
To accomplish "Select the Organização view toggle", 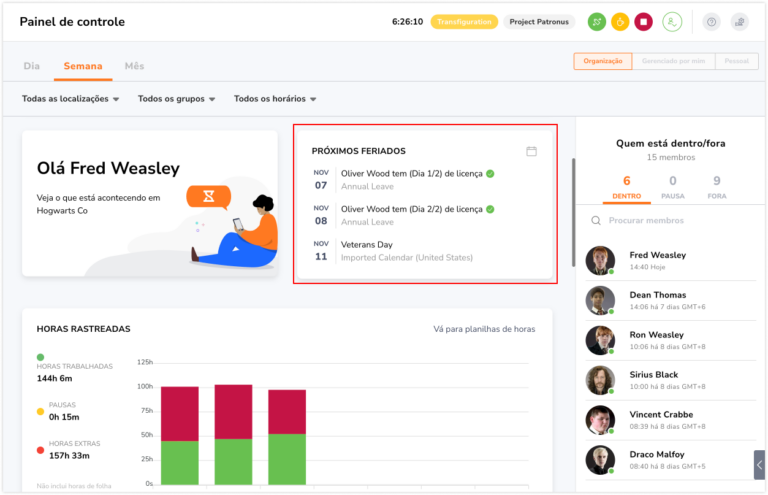I will click(x=602, y=61).
